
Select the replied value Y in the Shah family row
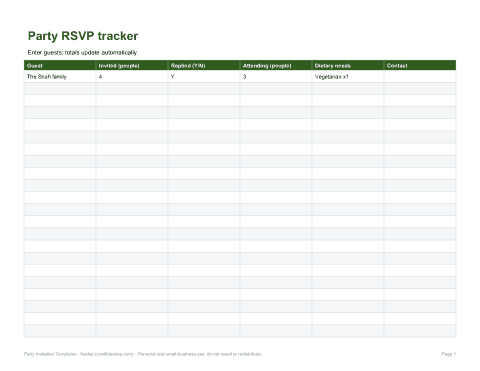204,76
